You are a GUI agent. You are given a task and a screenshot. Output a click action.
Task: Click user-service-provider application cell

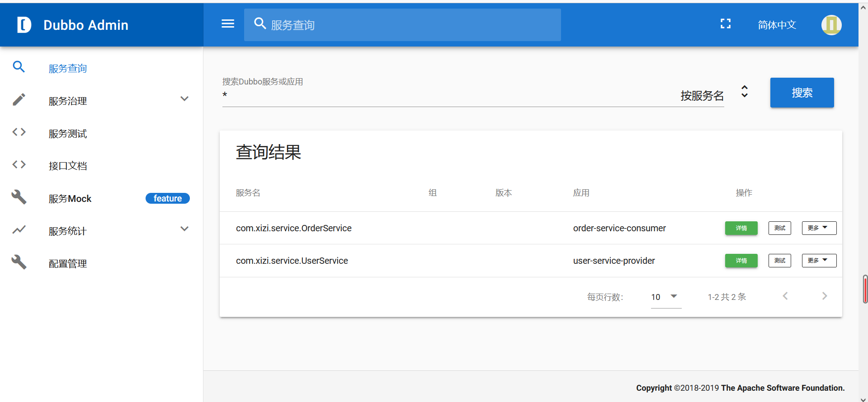click(x=614, y=261)
